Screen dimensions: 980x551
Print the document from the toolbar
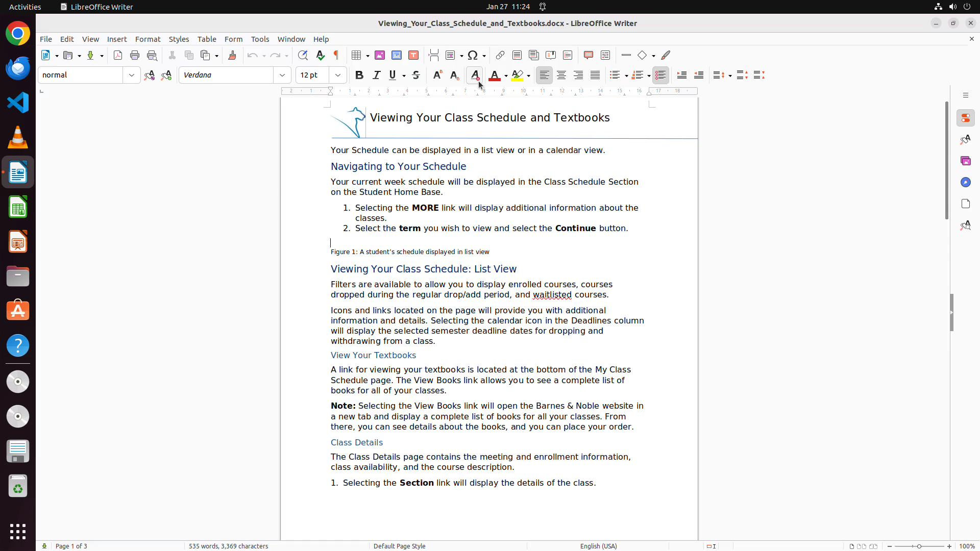pyautogui.click(x=135, y=55)
